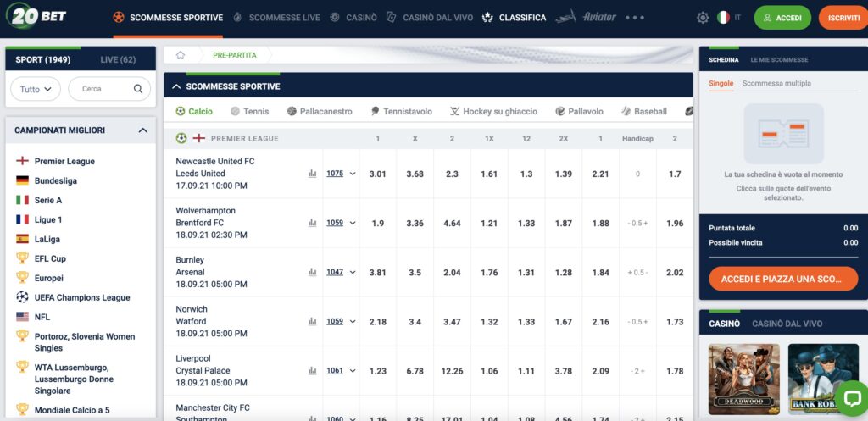Click the soccer ball icon beside Premier League header
The width and height of the screenshot is (868, 421).
click(181, 138)
